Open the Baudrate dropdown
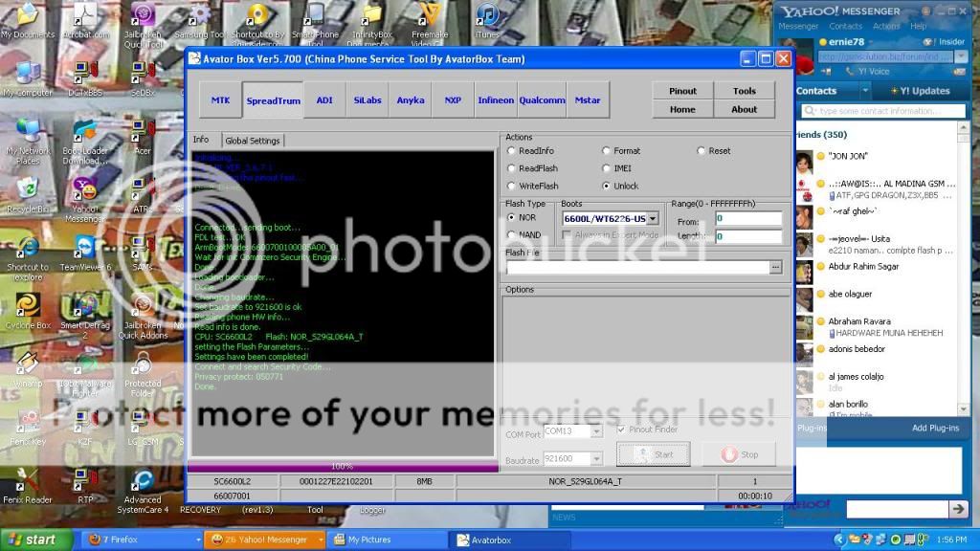This screenshot has height=551, width=980. point(596,459)
